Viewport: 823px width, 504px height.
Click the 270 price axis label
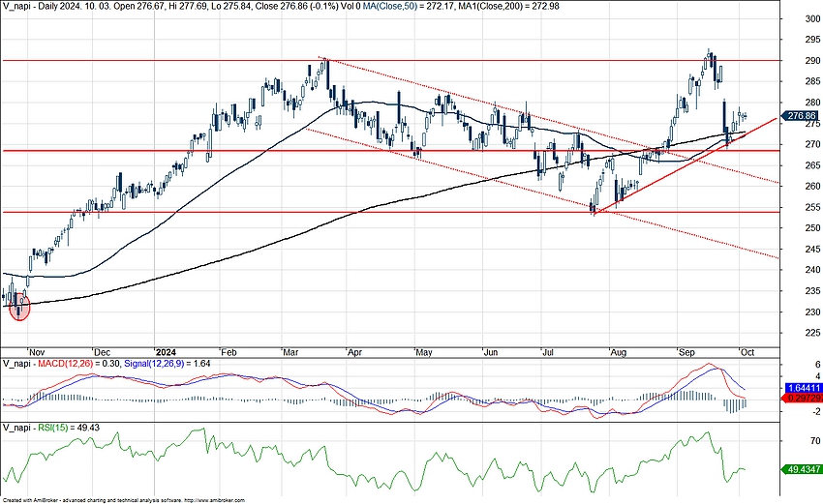812,144
